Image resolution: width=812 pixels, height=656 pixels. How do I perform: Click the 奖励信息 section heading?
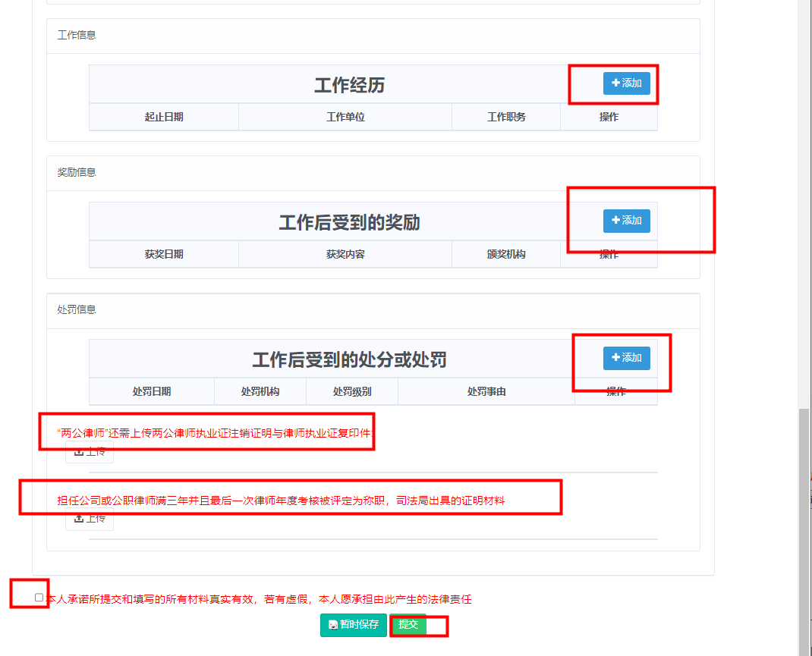[77, 172]
